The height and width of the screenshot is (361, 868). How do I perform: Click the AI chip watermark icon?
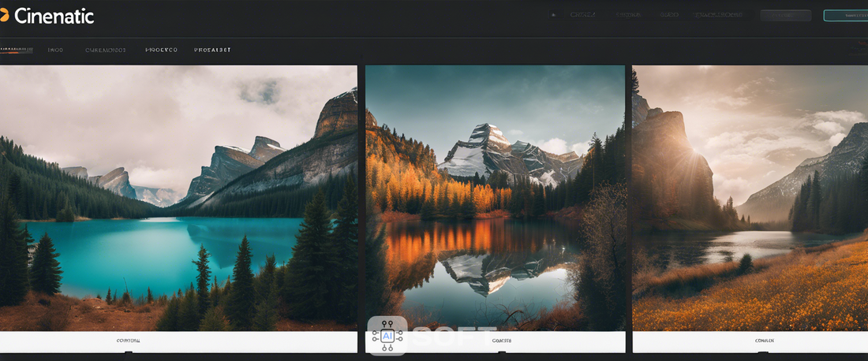click(x=387, y=336)
